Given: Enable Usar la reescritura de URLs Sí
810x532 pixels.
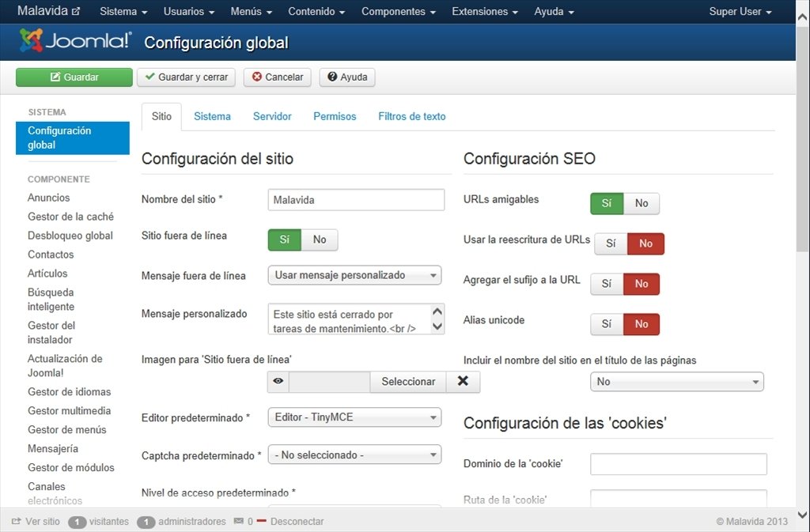Looking at the screenshot, I should [x=611, y=243].
